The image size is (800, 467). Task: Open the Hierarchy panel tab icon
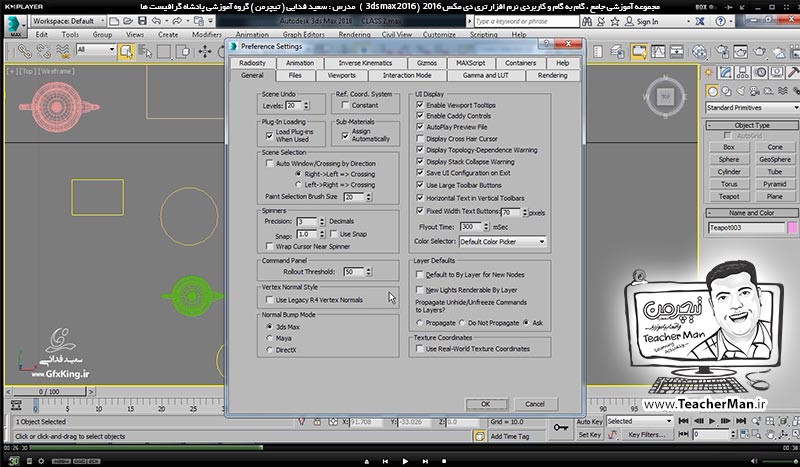click(742, 72)
